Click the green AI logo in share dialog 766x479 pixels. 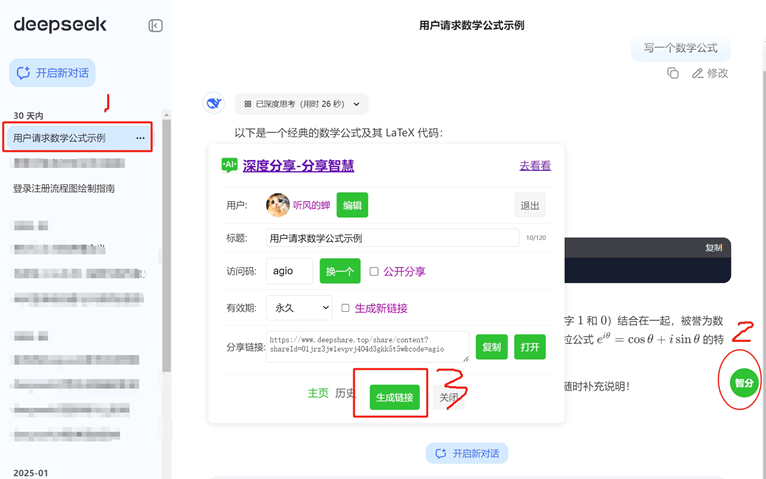point(229,166)
